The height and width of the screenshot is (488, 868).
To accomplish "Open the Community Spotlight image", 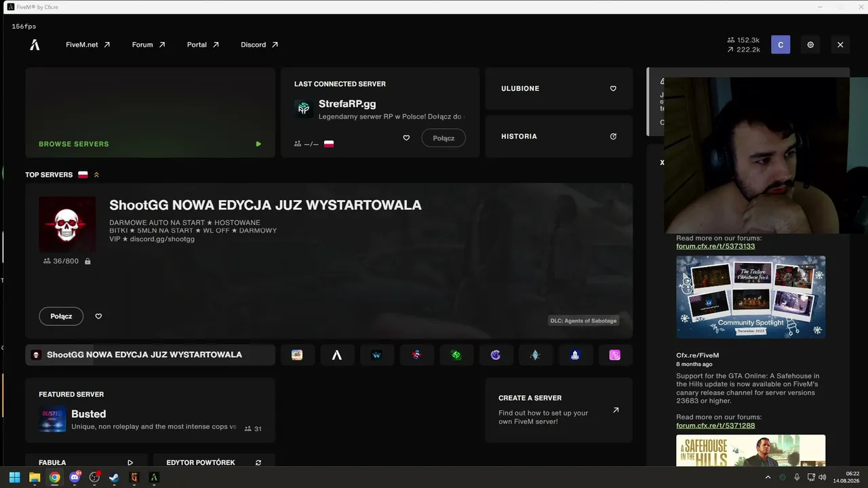I will (751, 297).
